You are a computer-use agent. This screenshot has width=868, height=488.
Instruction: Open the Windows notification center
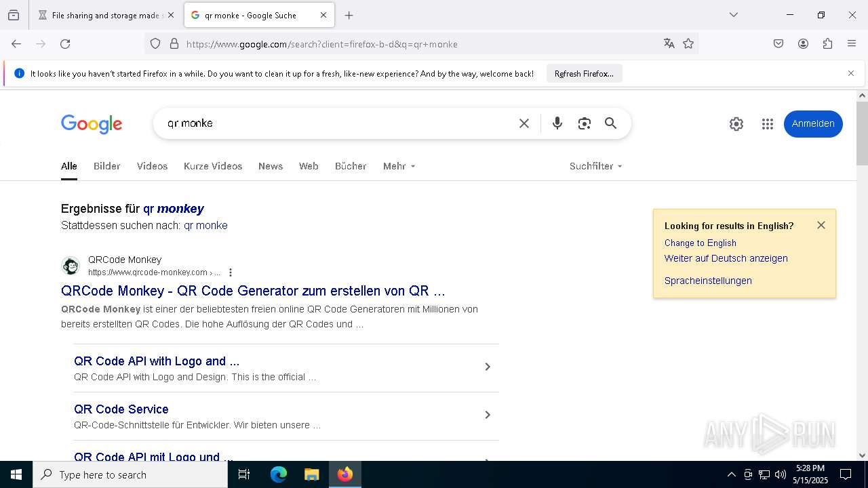pos(846,474)
